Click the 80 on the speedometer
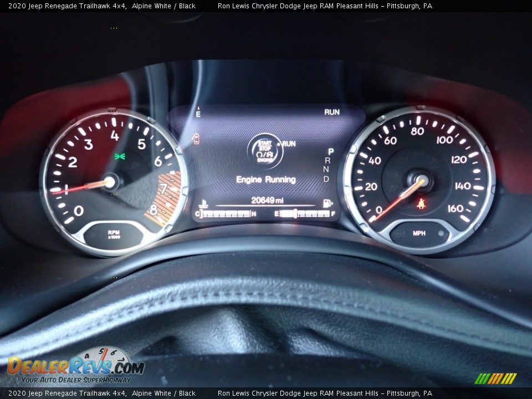This screenshot has height=399, width=532. (417, 131)
